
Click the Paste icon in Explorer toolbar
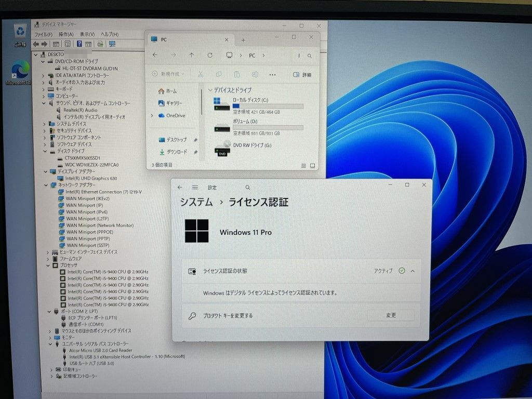point(237,74)
